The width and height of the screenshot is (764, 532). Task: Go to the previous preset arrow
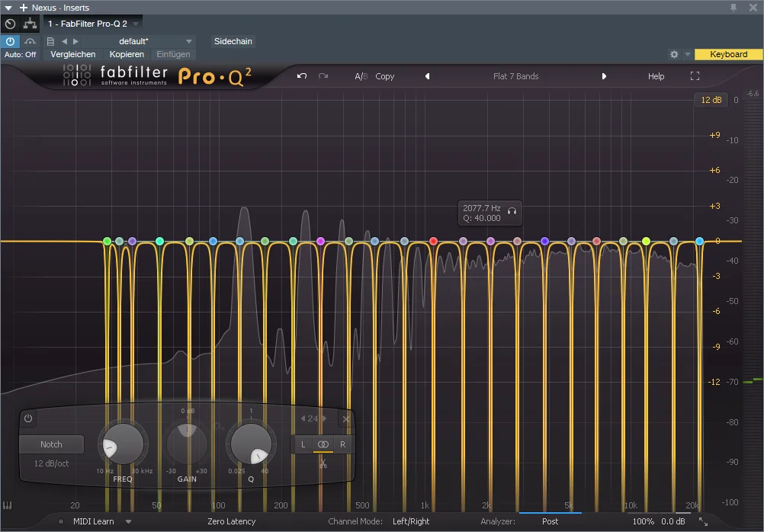point(427,76)
